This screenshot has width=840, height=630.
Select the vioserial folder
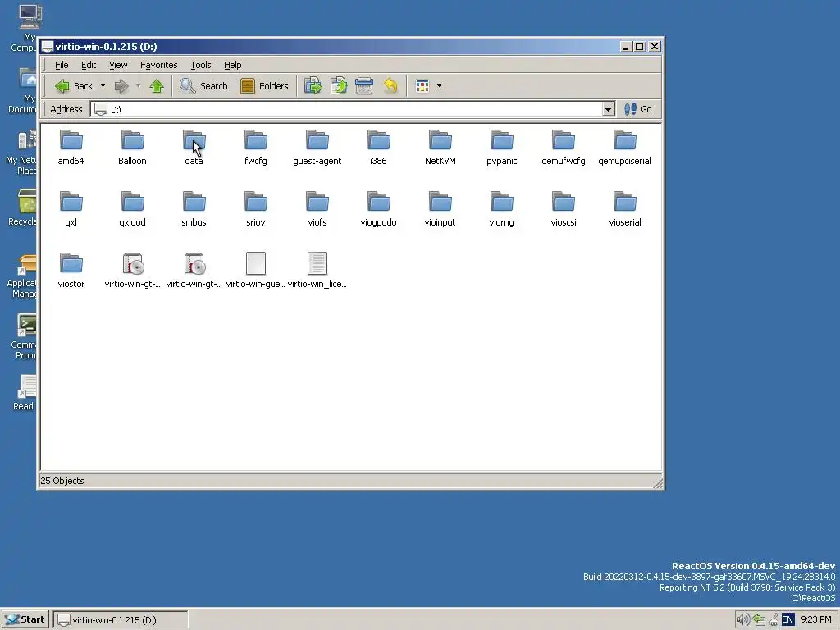tap(624, 209)
